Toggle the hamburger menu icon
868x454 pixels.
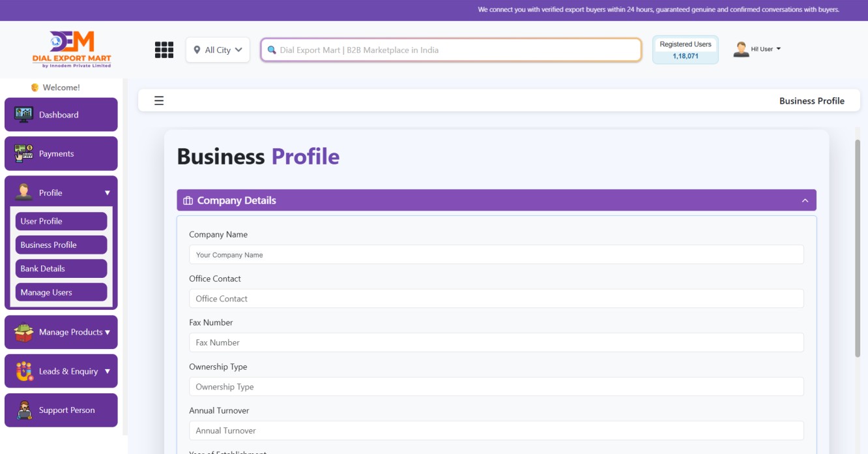pos(159,100)
